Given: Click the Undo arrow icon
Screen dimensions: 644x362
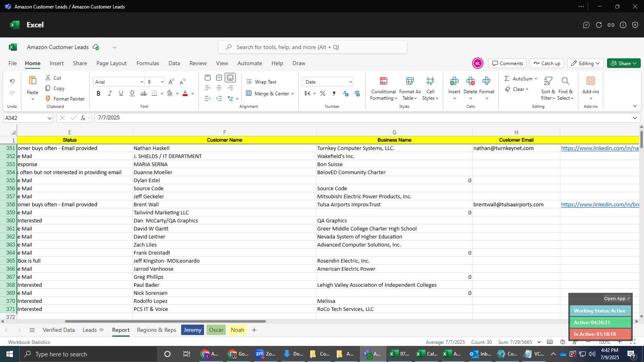Looking at the screenshot, I should coord(12,82).
